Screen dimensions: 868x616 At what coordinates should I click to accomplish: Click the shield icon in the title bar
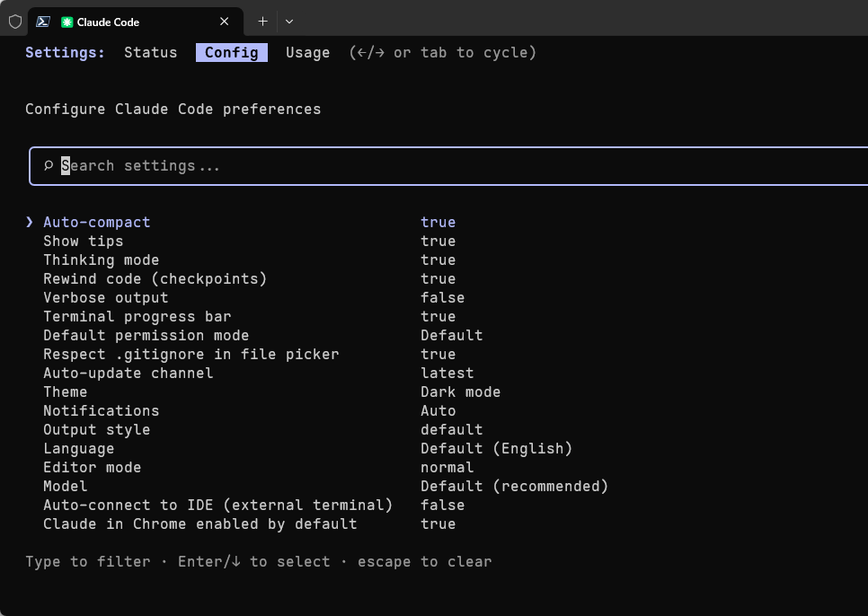[x=15, y=22]
